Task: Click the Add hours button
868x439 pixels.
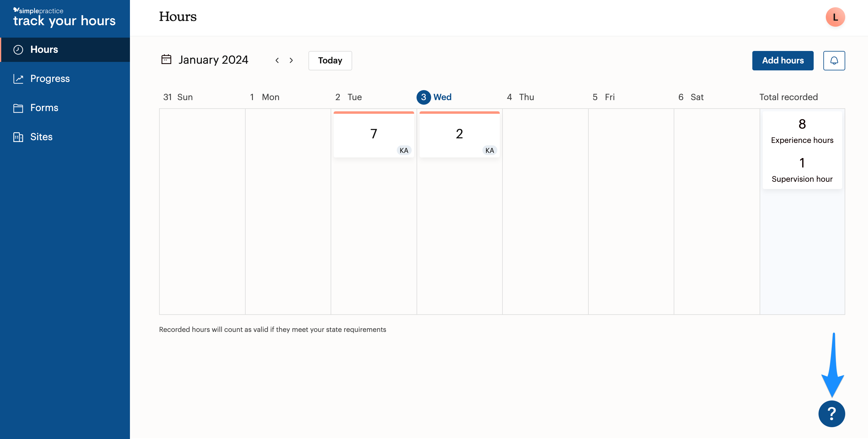Action: tap(782, 61)
